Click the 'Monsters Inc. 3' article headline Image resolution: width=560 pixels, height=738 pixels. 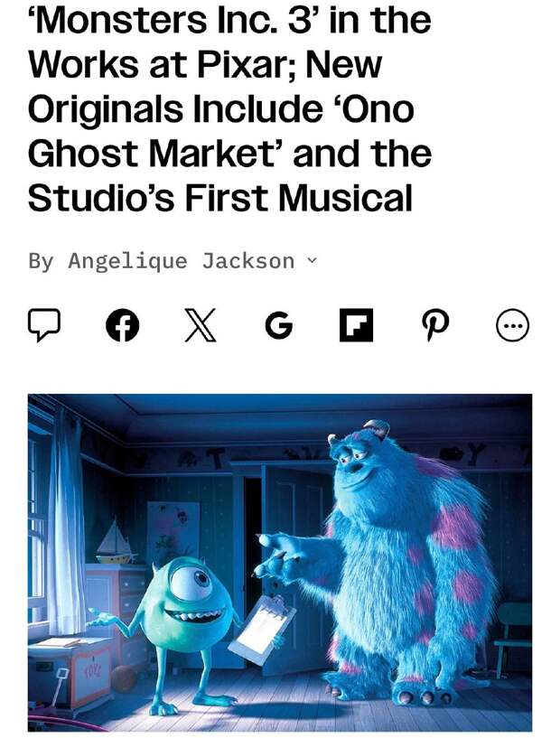[x=229, y=108]
